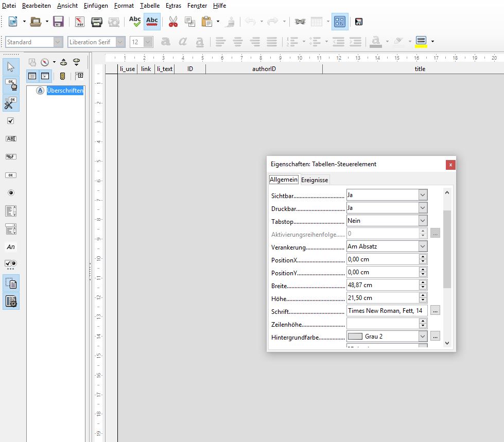Click the New document icon

(x=13, y=22)
